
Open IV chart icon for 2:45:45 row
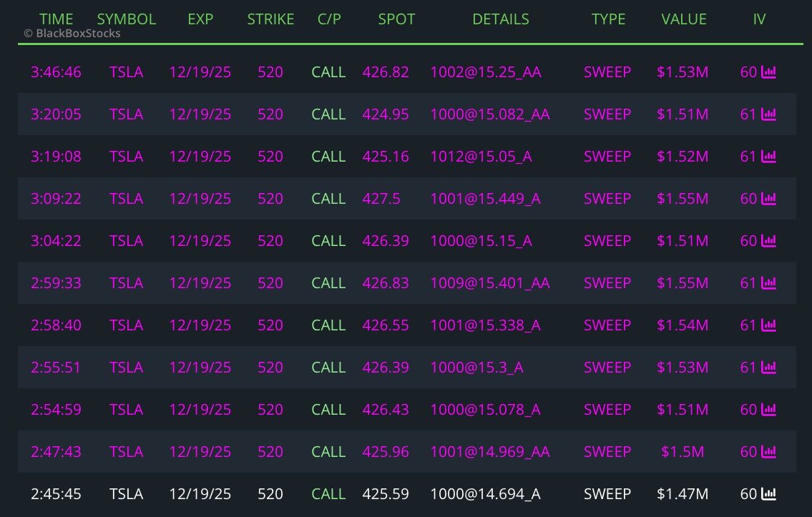(x=768, y=493)
